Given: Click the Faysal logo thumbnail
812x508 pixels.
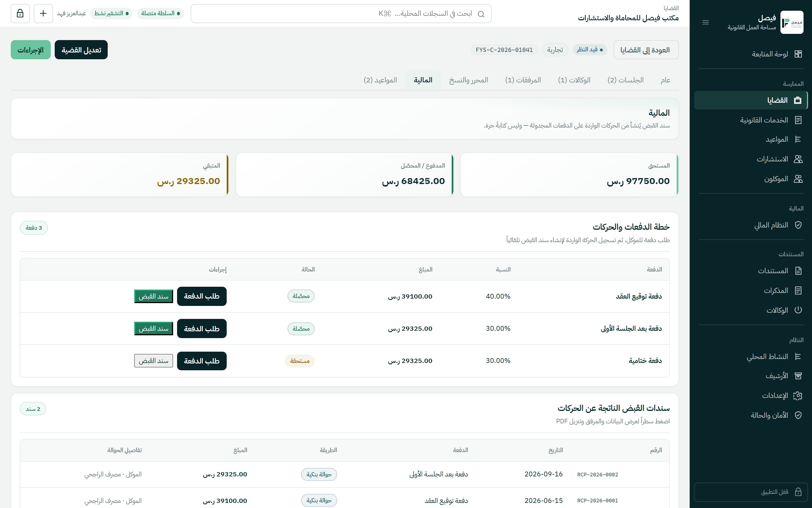Looking at the screenshot, I should 791,22.
